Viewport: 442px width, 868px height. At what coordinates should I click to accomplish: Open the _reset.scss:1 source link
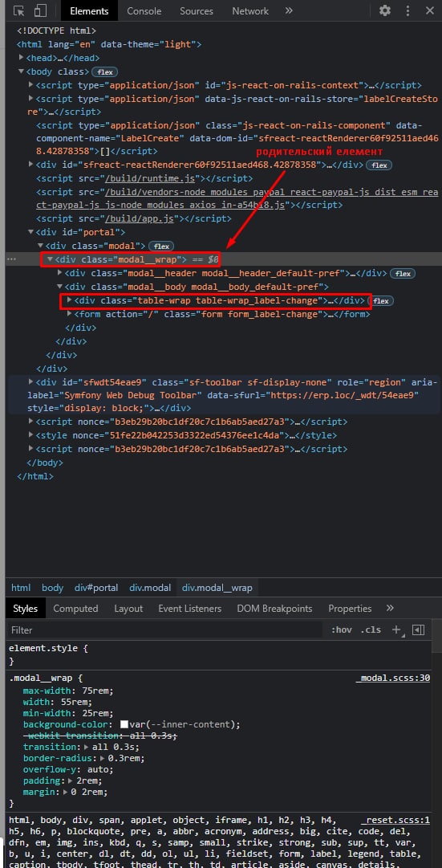(397, 820)
